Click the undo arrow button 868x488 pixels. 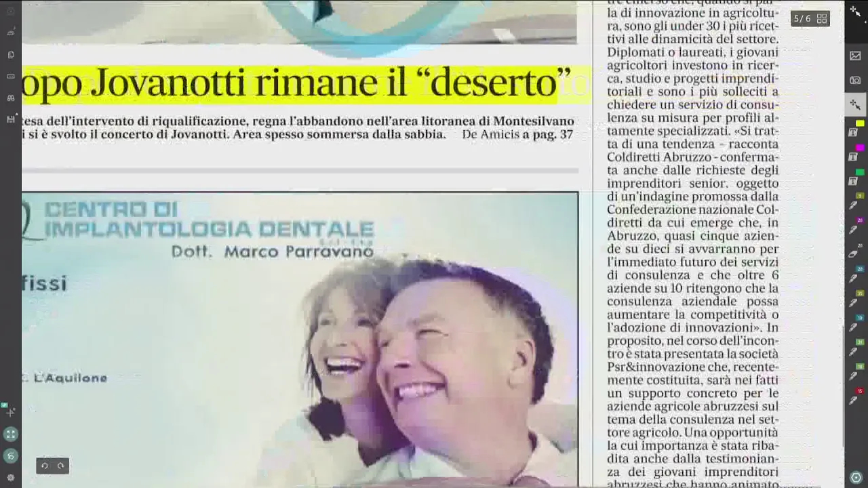pyautogui.click(x=45, y=466)
